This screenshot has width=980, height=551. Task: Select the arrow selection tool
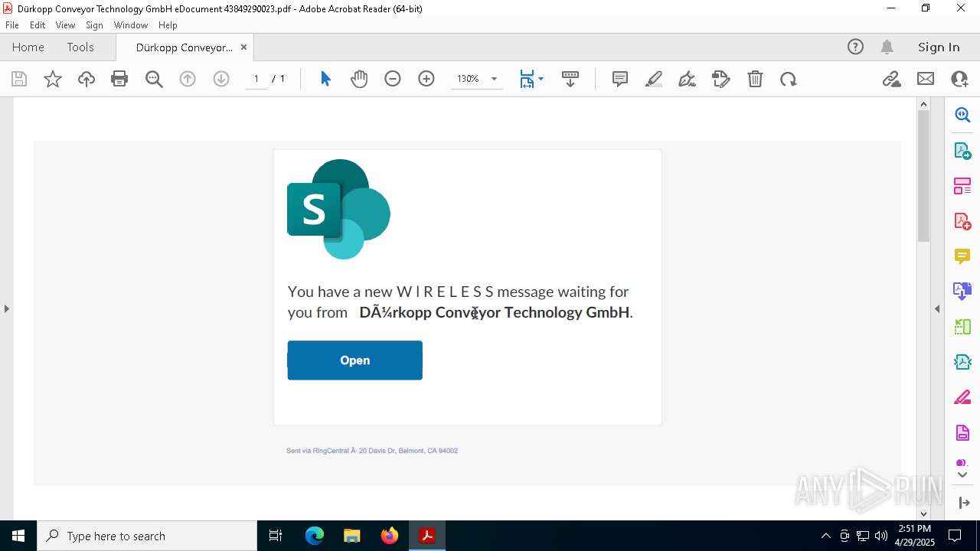(x=325, y=79)
